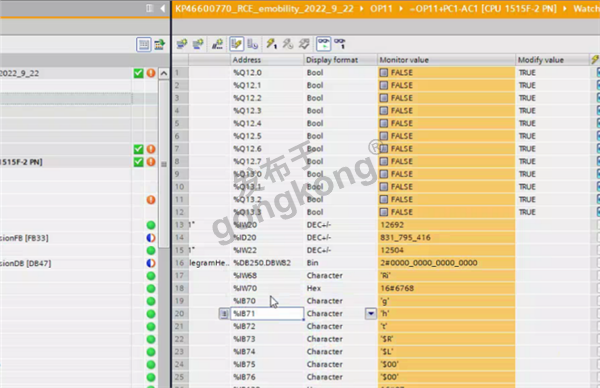Viewport: 600px width, 388px height.
Task: Expand breadcrumb arrow after OP11
Action: [401, 8]
